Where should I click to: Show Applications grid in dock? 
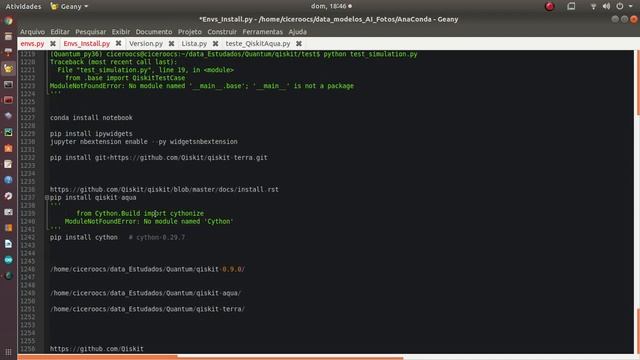coord(8,352)
